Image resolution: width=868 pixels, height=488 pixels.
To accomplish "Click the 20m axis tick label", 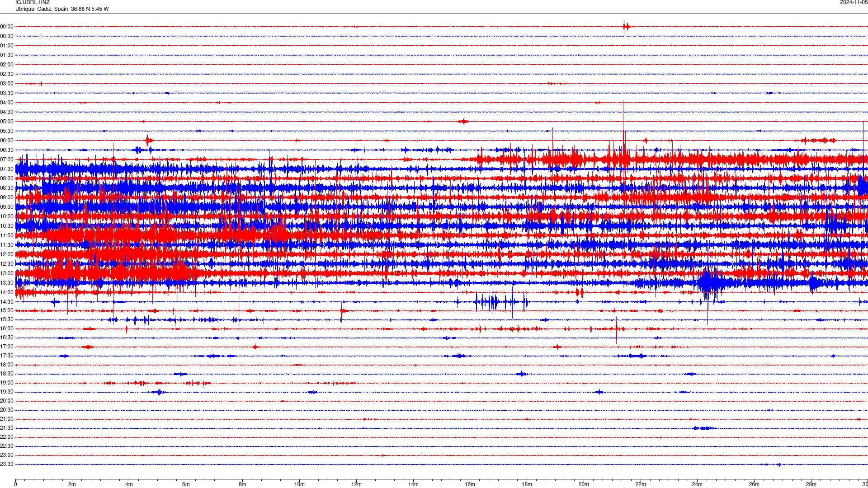I will pos(584,484).
